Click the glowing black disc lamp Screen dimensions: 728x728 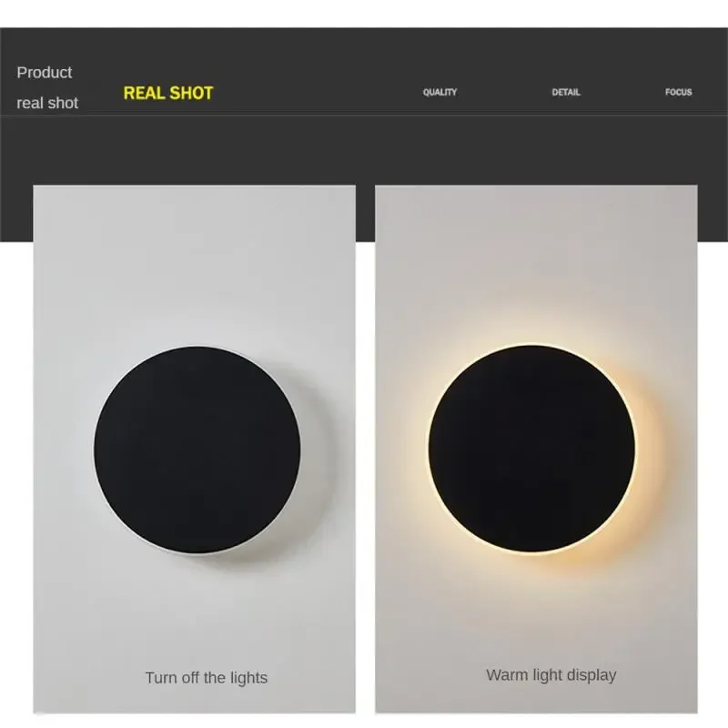(x=531, y=449)
